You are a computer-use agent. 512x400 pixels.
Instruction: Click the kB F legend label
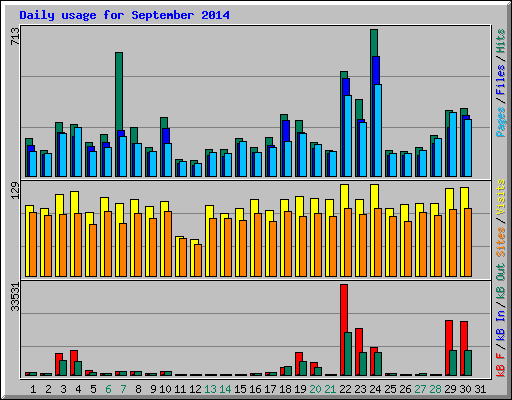(x=501, y=364)
